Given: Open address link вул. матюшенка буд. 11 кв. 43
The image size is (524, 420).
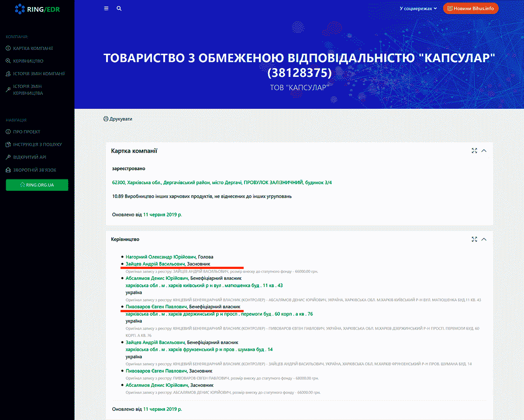Looking at the screenshot, I should pyautogui.click(x=204, y=286).
